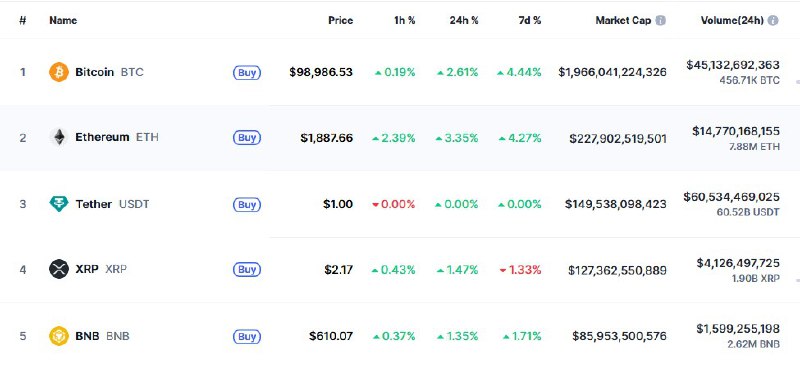Open the Volume(24h) info icon

tap(773, 20)
